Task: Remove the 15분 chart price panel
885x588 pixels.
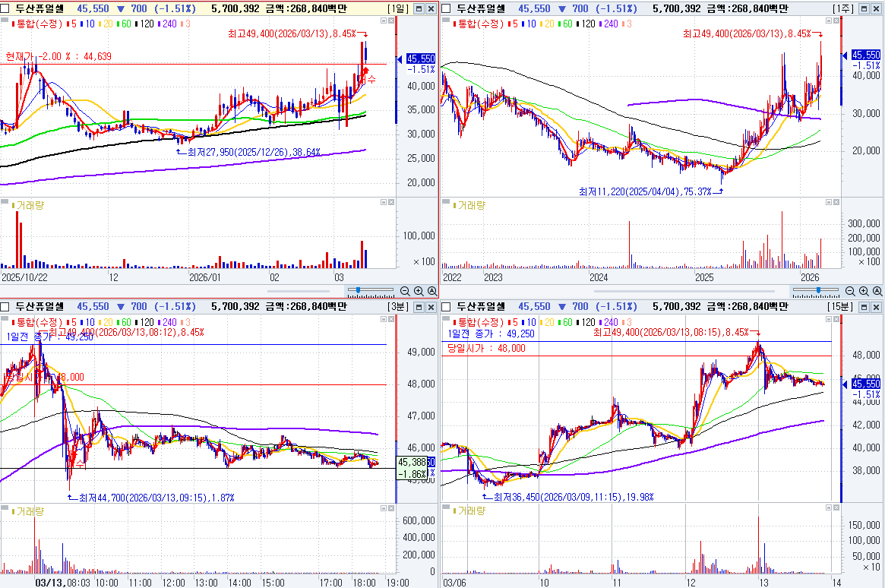Action: click(836, 319)
